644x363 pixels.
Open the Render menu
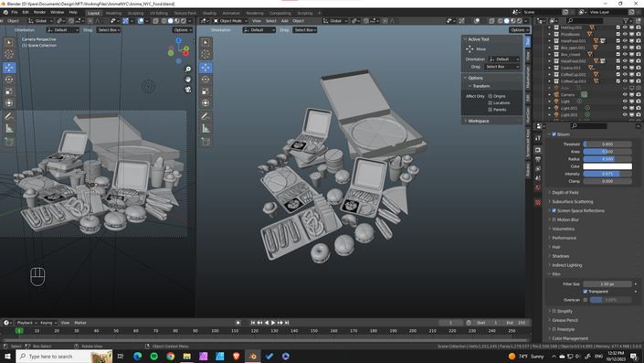pyautogui.click(x=39, y=12)
